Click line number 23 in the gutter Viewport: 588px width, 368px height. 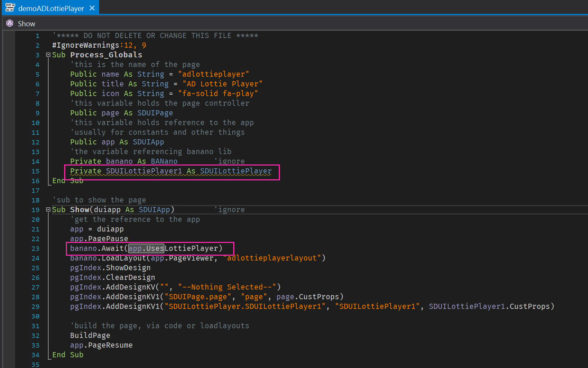(36, 248)
